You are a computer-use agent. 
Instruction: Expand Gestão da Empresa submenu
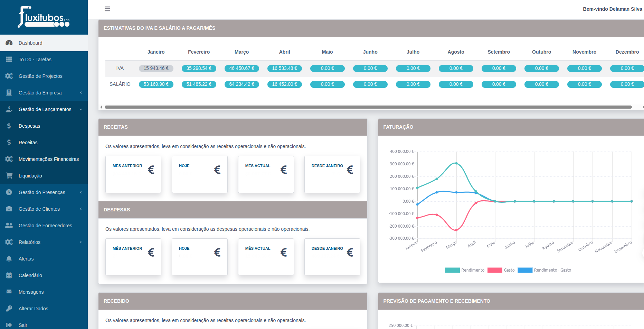click(x=81, y=93)
